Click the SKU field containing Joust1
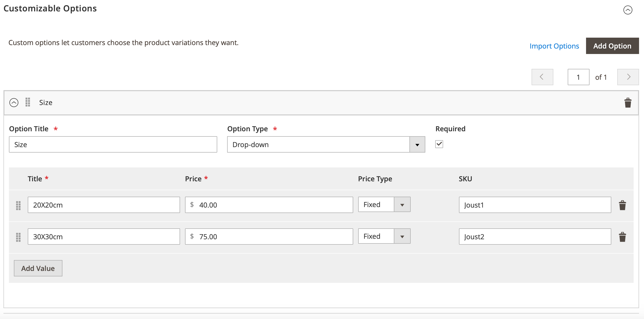Image resolution: width=644 pixels, height=319 pixels. coord(535,205)
